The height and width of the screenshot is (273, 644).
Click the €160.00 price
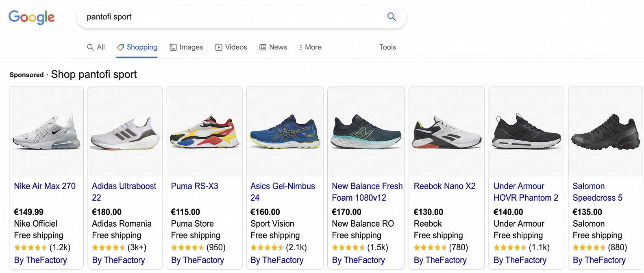[265, 212]
